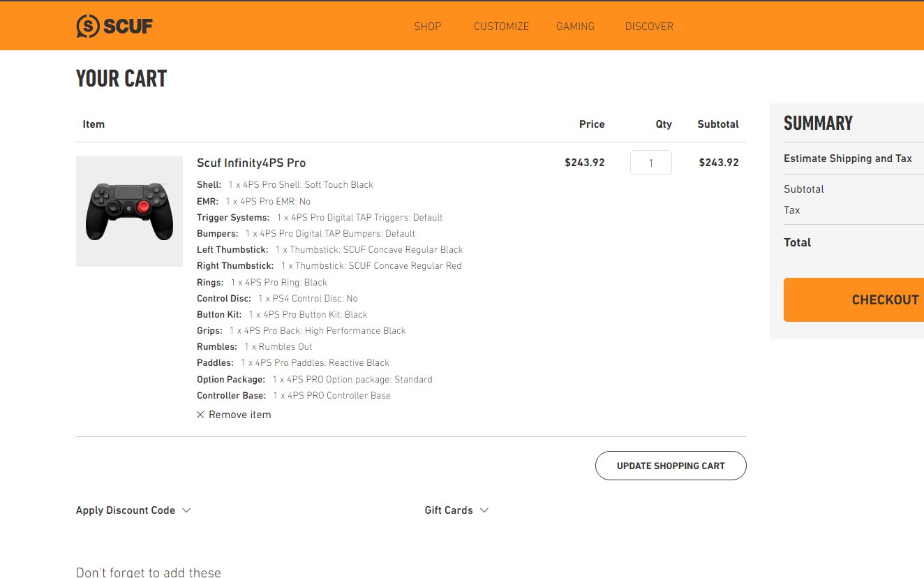Click the Control Disc No option text
The height and width of the screenshot is (578, 924).
[x=308, y=299]
